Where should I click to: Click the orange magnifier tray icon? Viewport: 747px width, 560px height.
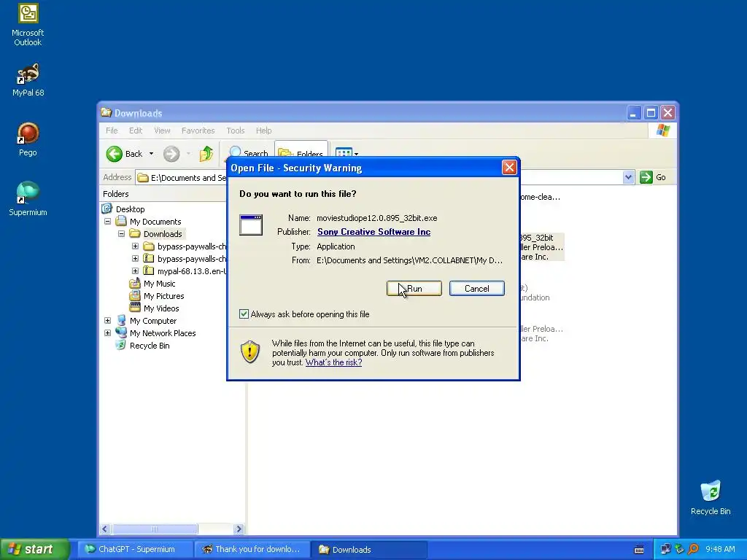[693, 549]
